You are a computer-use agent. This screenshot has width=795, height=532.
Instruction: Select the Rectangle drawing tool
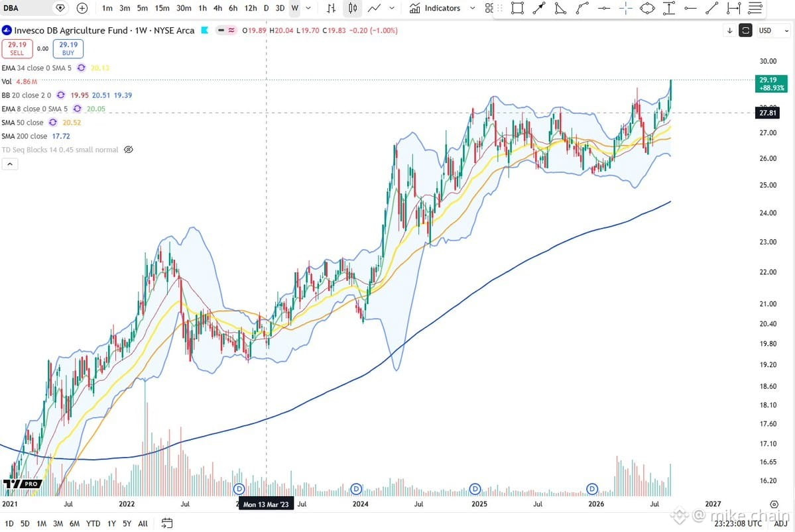click(x=517, y=8)
